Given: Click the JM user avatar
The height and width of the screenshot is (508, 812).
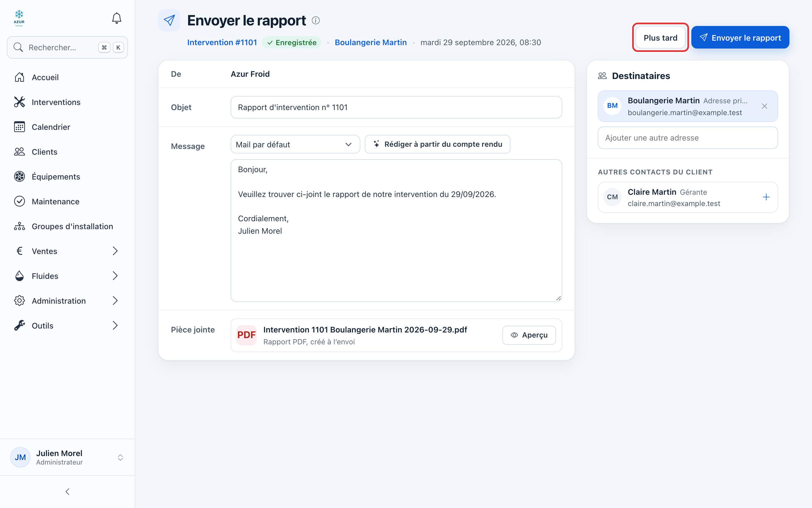Looking at the screenshot, I should [20, 457].
